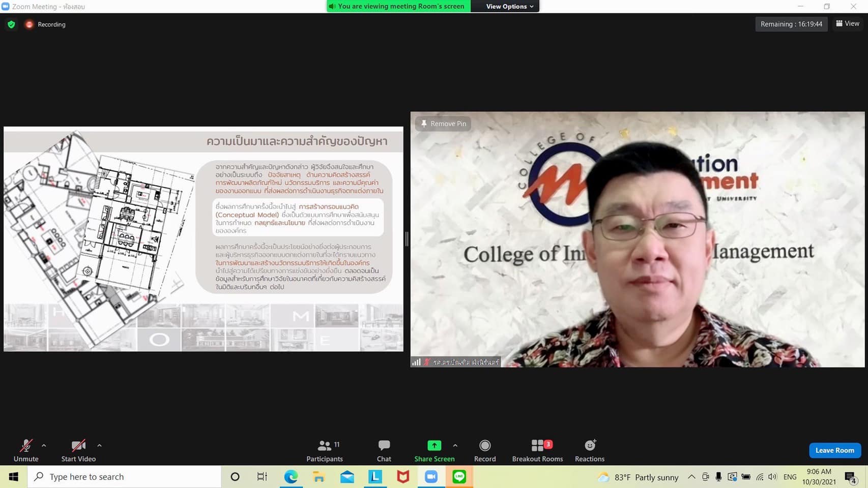This screenshot has width=868, height=488.
Task: Open Microsoft Edge from the taskbar
Action: [x=291, y=477]
